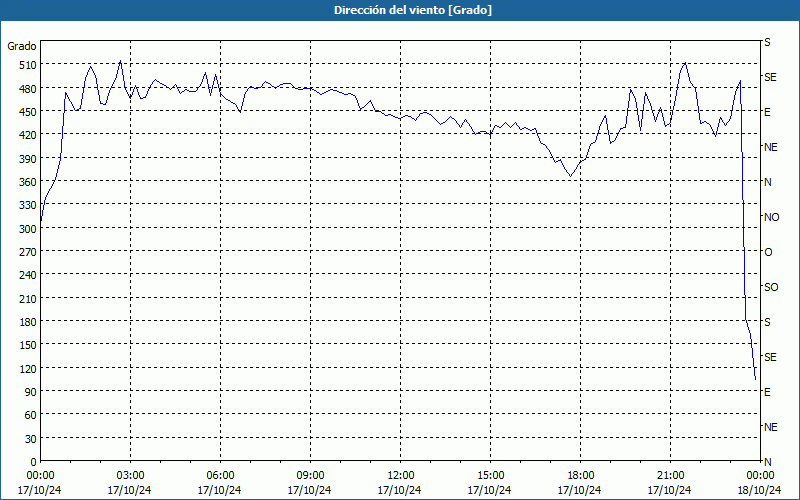Select the SO compass label on right axis
Image resolution: width=800 pixels, height=500 pixels.
(771, 288)
